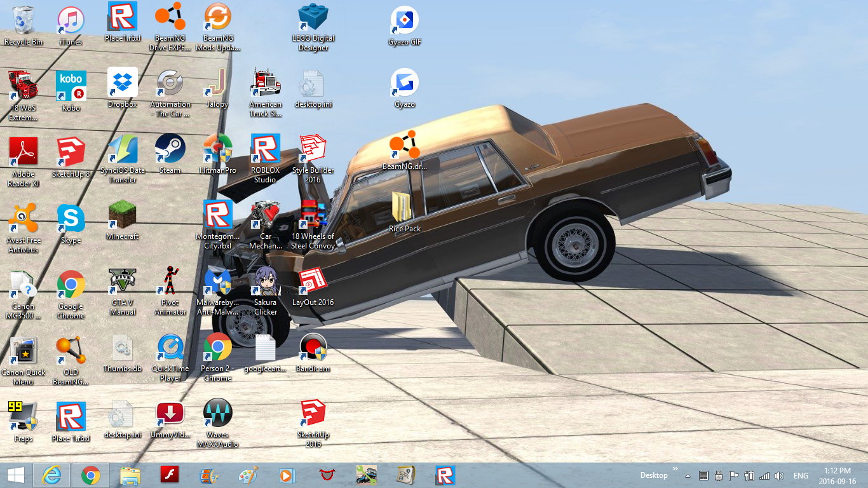This screenshot has width=868, height=488.
Task: Select the Canon MG3500 manual shortcut
Action: tap(24, 295)
